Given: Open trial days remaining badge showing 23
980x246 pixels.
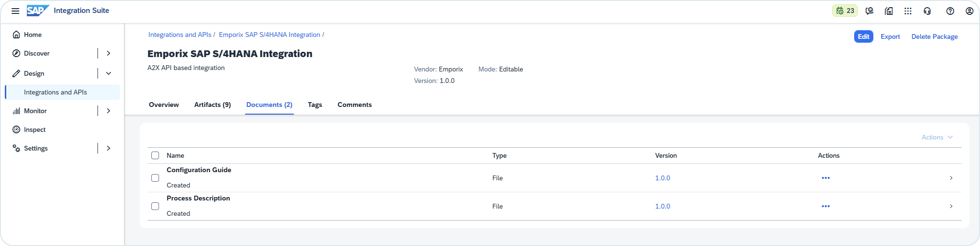Looking at the screenshot, I should 845,11.
